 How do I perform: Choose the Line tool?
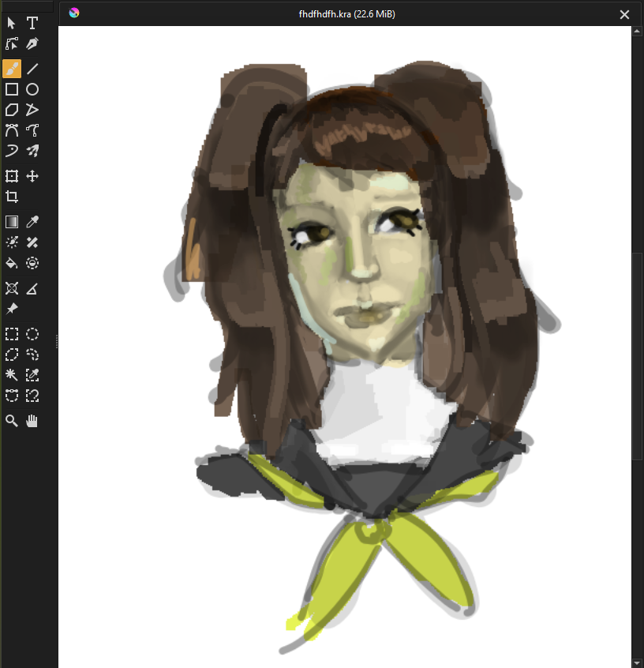[x=32, y=69]
